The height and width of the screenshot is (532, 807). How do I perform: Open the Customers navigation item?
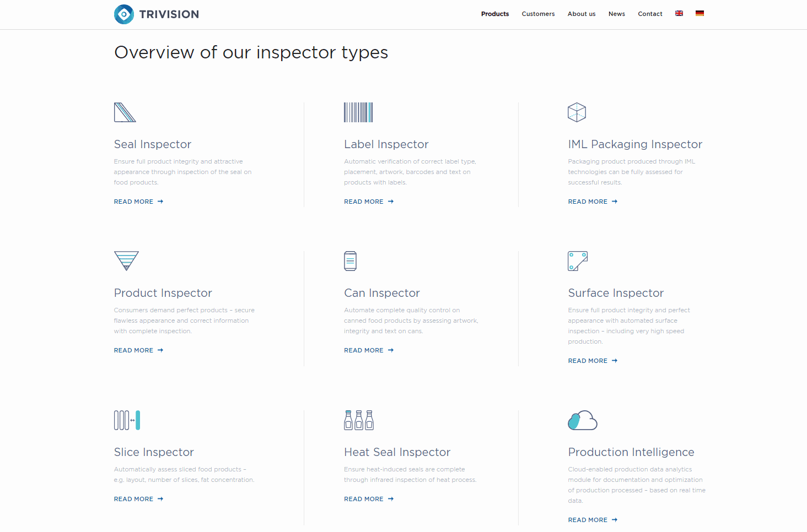tap(538, 14)
